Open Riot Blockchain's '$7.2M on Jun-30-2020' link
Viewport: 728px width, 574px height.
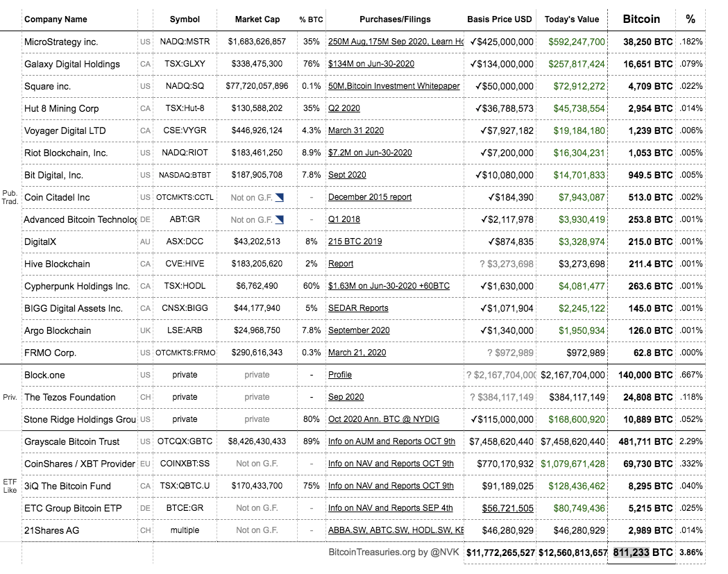pos(370,153)
